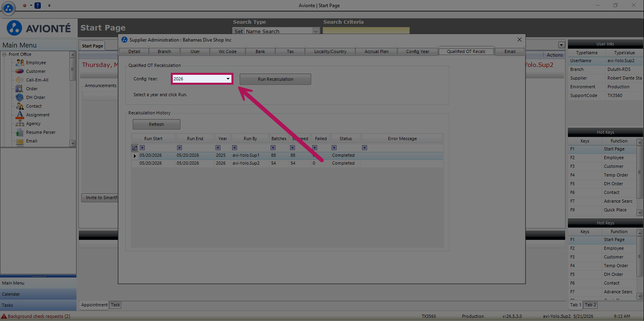
Task: Switch to the Email tab in dialog
Action: tap(510, 51)
